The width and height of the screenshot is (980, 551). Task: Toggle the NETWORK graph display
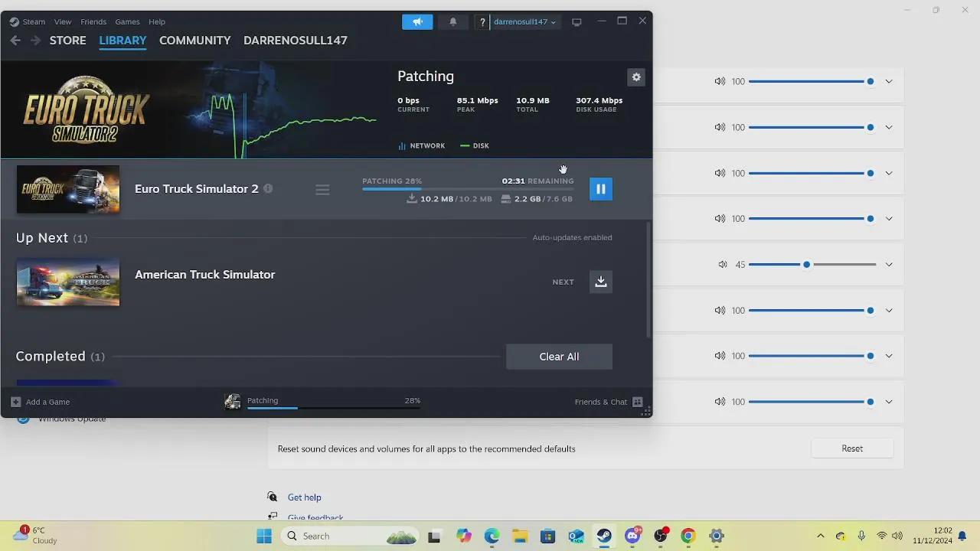click(x=422, y=145)
